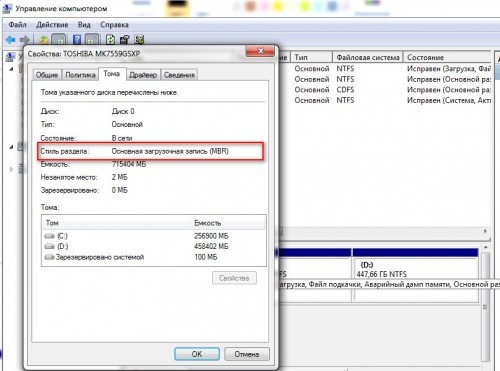Viewport: 500px width, 371px height.
Task: Click the disk map scrollbar up arrow
Action: (486, 247)
